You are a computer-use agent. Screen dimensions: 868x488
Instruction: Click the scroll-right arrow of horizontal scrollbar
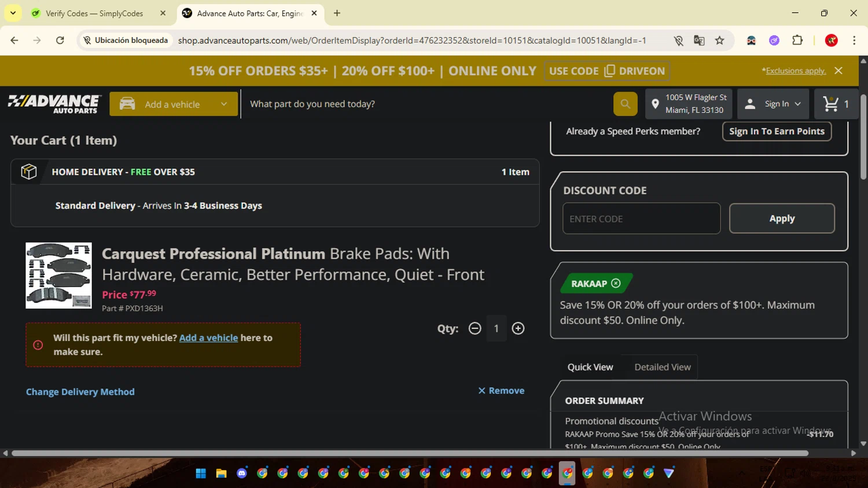click(x=854, y=453)
